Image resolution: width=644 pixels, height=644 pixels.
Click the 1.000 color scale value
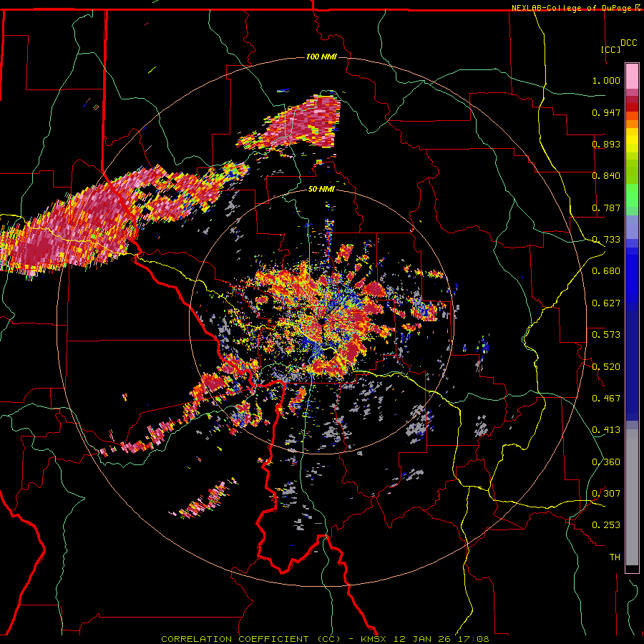[x=606, y=80]
